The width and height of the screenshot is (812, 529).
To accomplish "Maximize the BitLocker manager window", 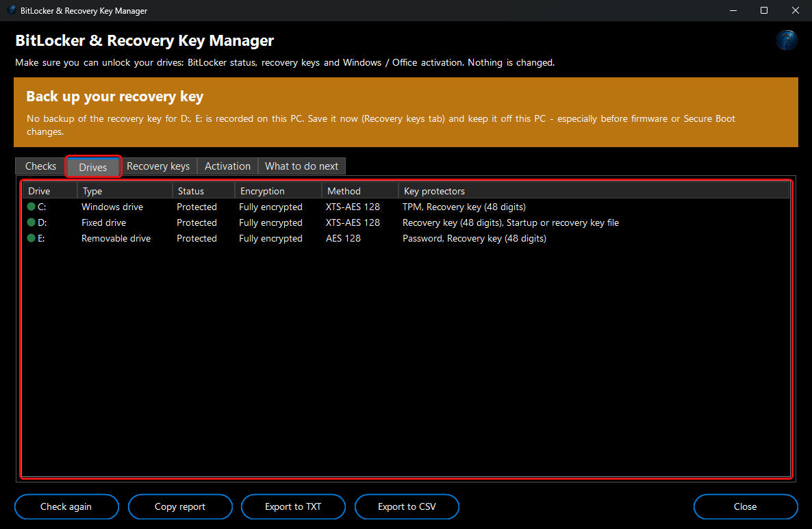I will pyautogui.click(x=764, y=10).
